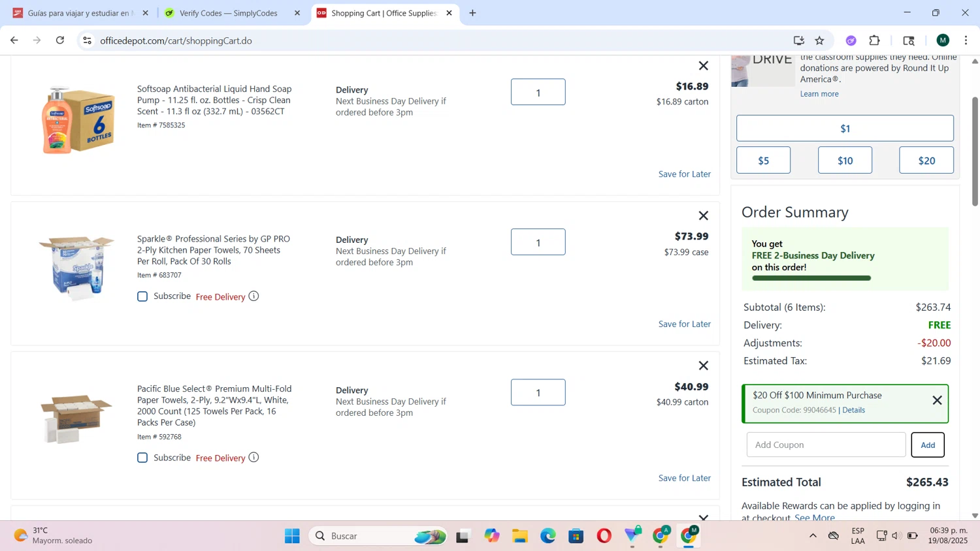This screenshot has width=980, height=551.
Task: Open Pacific Blue Select Premium Multi-Fold title
Action: pyautogui.click(x=214, y=405)
